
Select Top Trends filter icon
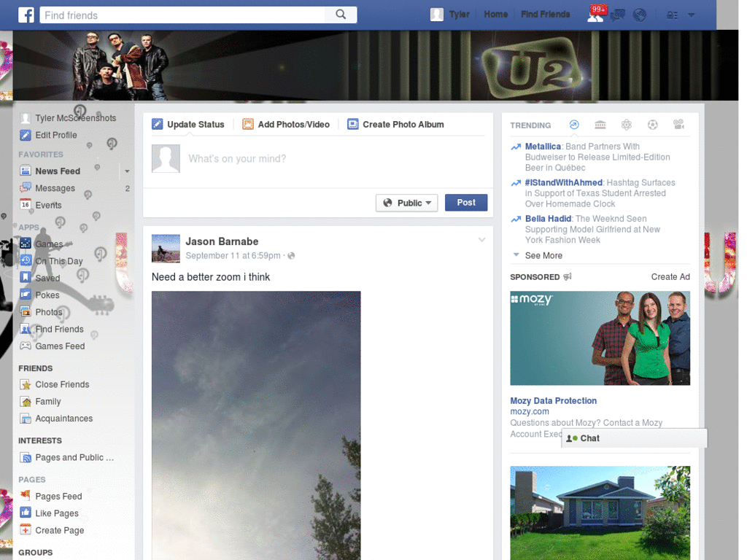(x=574, y=125)
